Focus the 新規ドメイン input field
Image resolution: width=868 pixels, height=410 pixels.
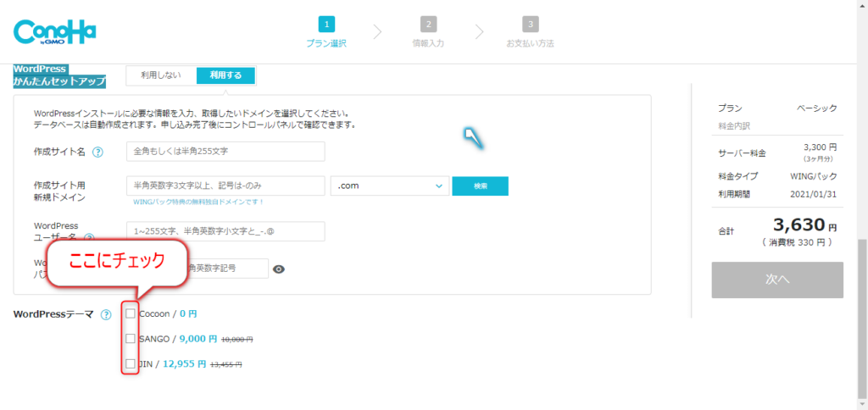click(x=225, y=186)
